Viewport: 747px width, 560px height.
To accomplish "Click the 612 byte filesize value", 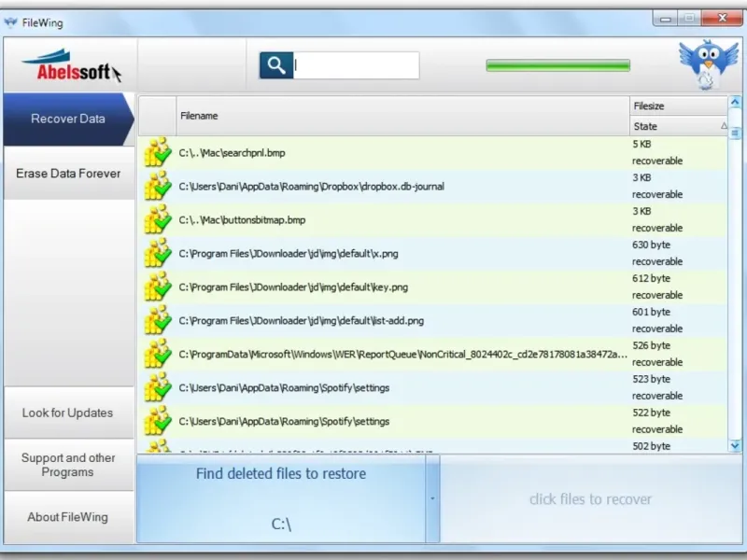I will coord(651,278).
